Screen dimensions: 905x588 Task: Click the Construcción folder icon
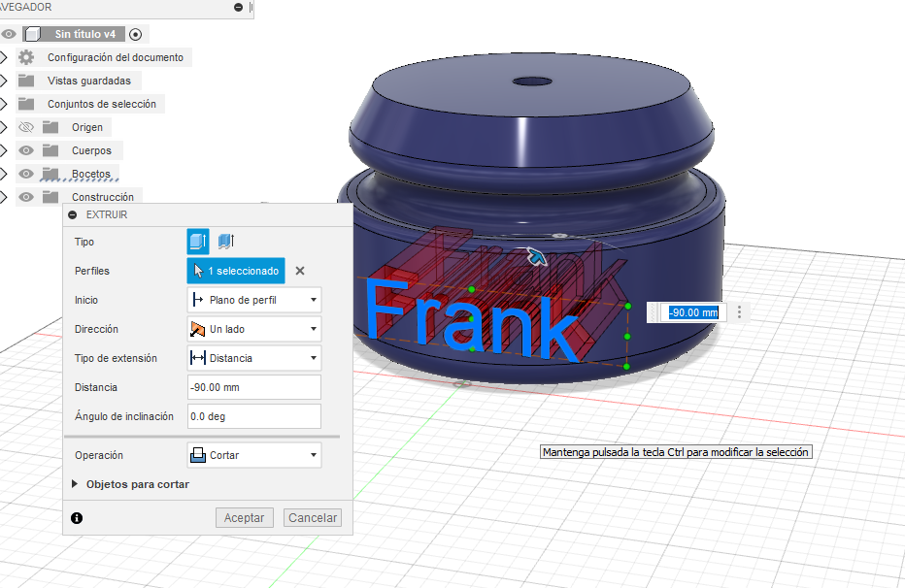click(x=50, y=197)
